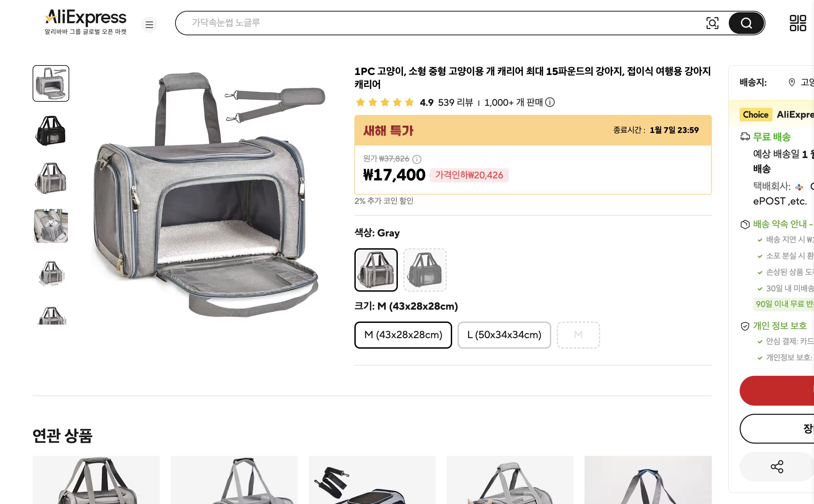Click the 539 리뷰 link
Image resolution: width=814 pixels, height=504 pixels.
[x=457, y=103]
